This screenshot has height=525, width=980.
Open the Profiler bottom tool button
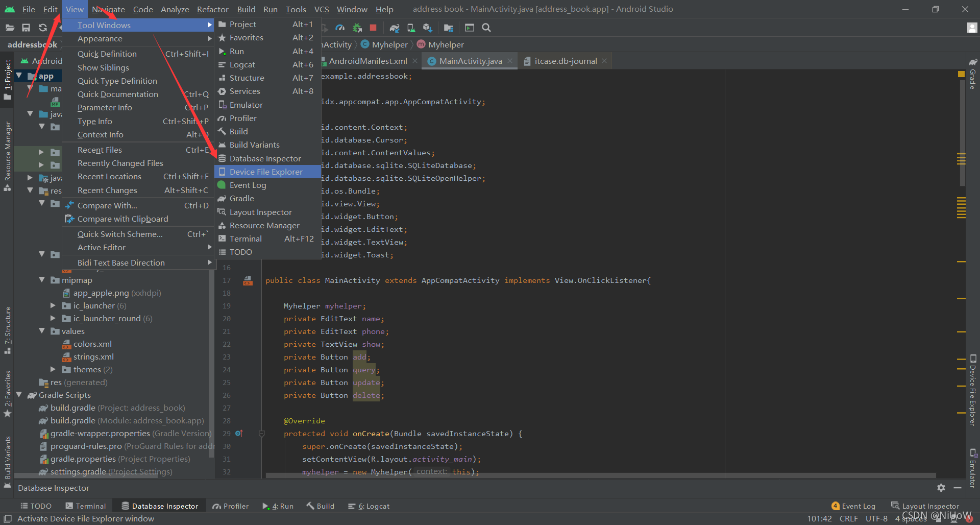[x=231, y=506]
